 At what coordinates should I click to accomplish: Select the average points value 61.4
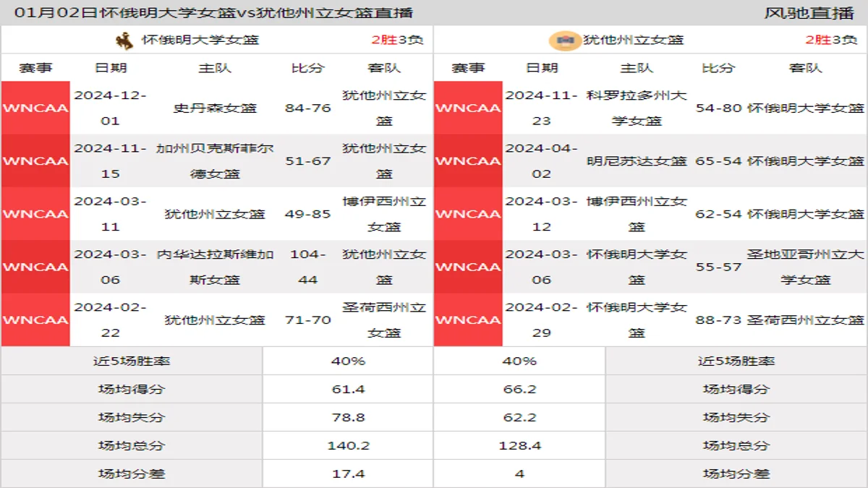pyautogui.click(x=348, y=389)
